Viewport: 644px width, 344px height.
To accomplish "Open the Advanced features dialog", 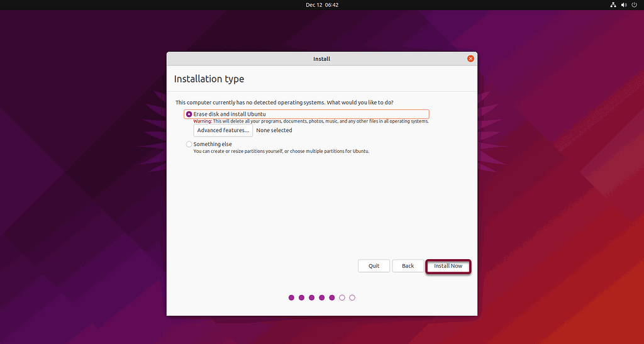I will [223, 130].
